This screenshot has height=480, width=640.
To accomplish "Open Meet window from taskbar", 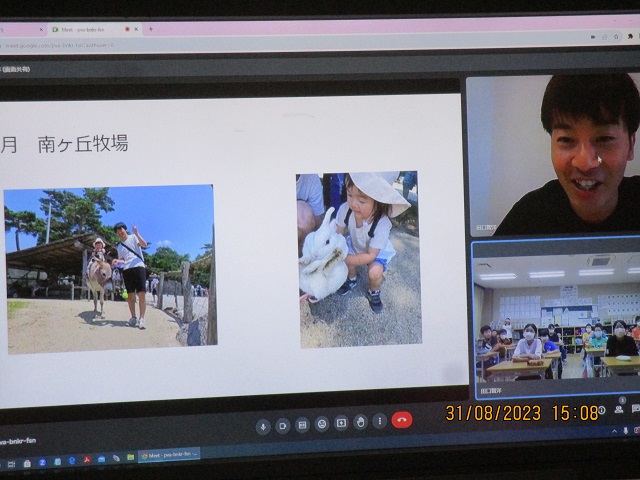I will pos(168,455).
